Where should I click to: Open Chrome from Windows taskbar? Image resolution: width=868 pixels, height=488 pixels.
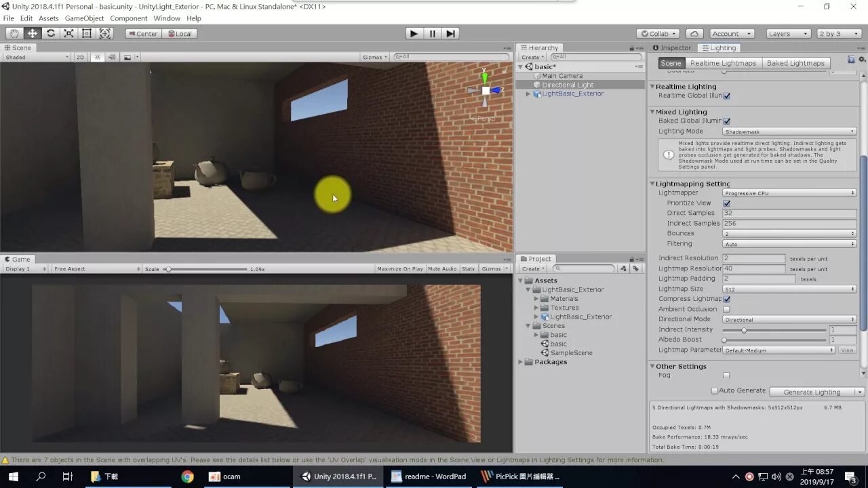click(x=188, y=476)
